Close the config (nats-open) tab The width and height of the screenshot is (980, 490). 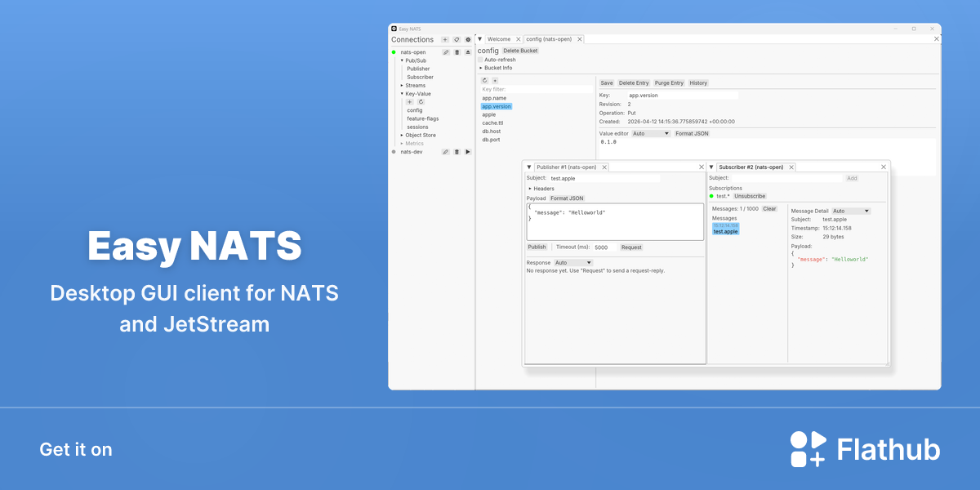(580, 39)
